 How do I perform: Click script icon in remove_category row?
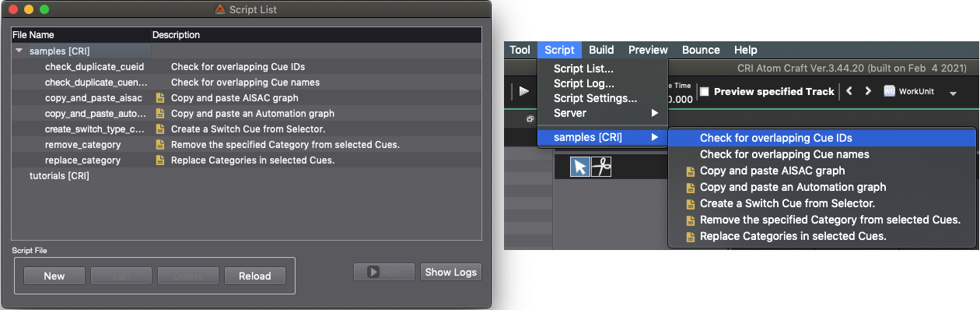point(160,145)
